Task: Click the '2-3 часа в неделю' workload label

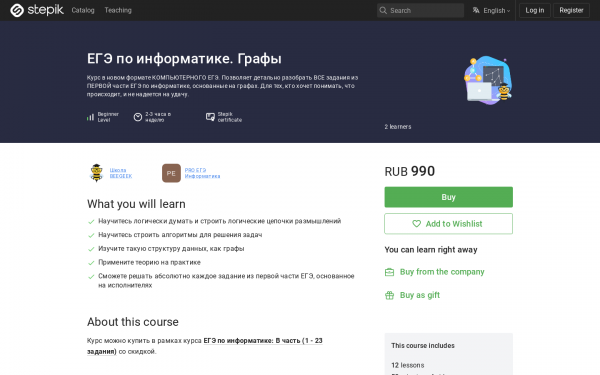Action: pyautogui.click(x=158, y=117)
